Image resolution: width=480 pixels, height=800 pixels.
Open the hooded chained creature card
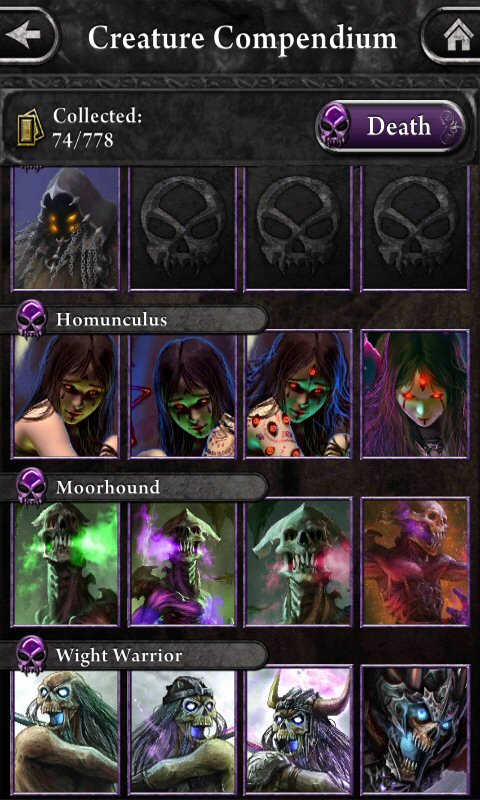click(65, 228)
